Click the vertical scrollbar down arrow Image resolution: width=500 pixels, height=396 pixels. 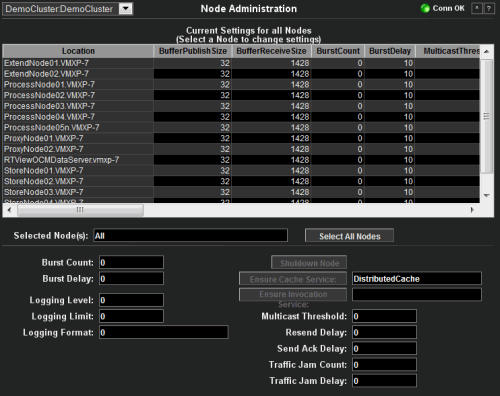point(487,196)
